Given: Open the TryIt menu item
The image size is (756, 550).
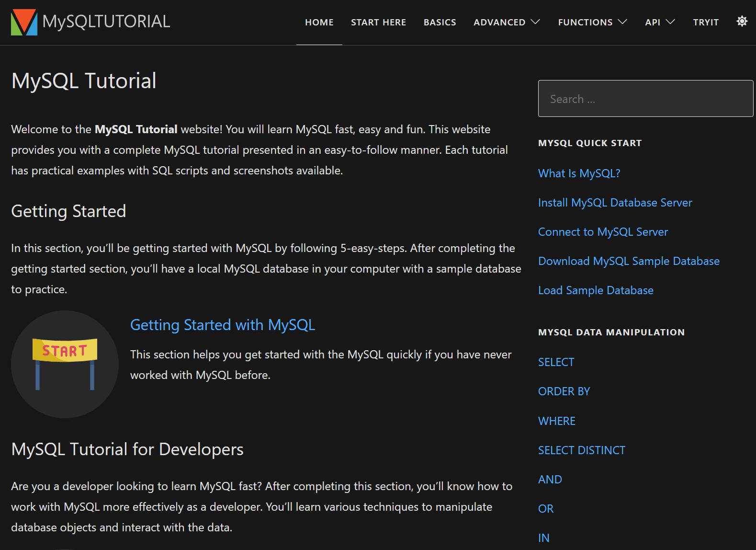Looking at the screenshot, I should [706, 23].
